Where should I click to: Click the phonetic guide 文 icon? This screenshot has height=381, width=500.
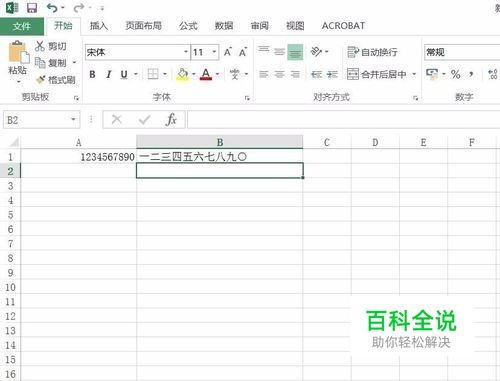point(235,74)
